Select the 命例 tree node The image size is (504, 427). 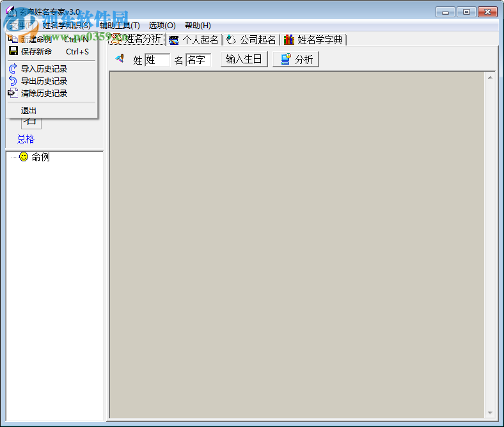[40, 157]
